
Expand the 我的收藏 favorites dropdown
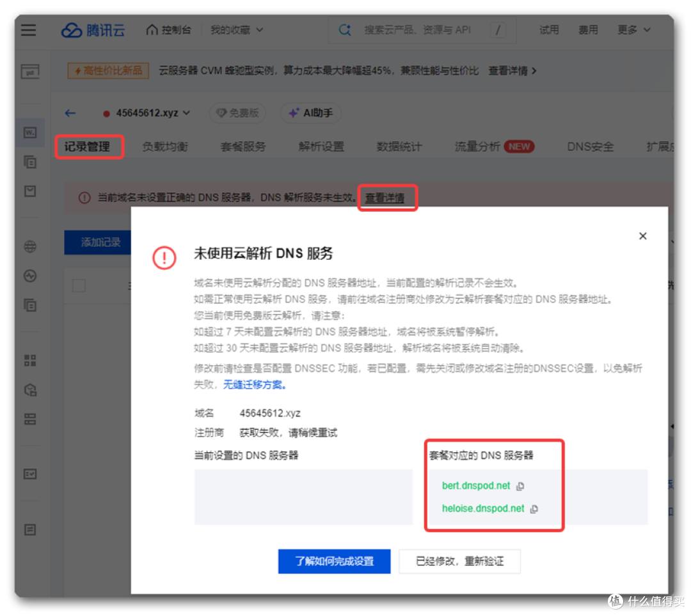(237, 30)
